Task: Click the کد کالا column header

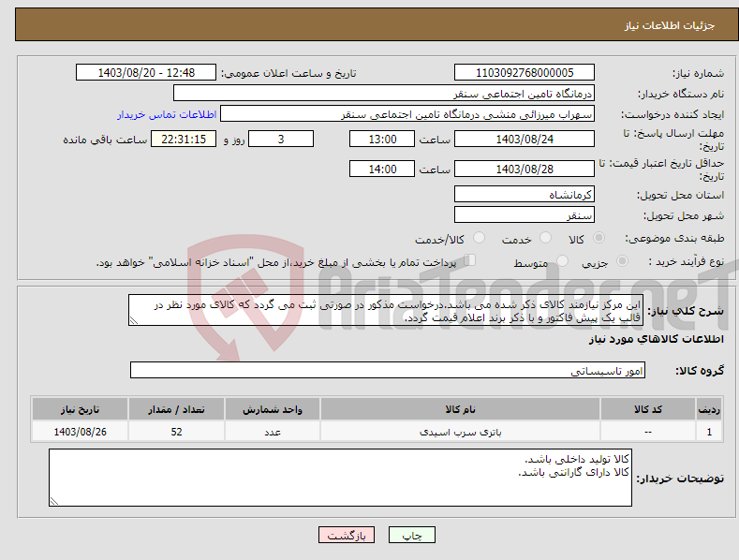Action: tap(648, 409)
